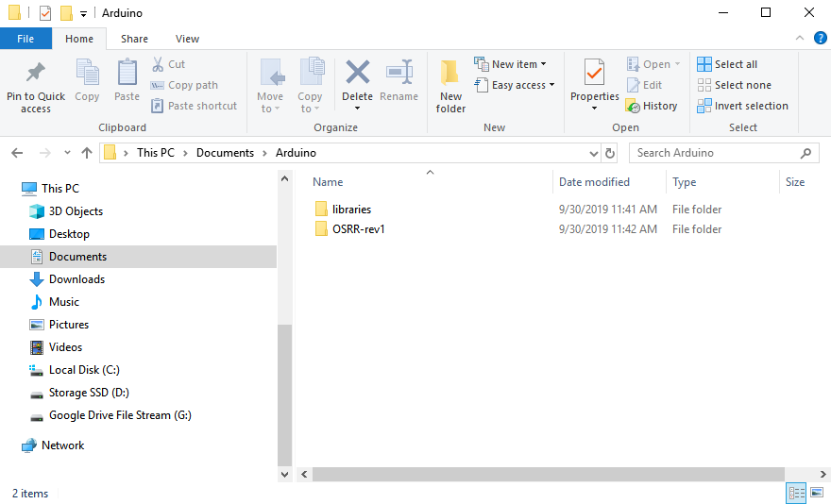Screen dimensions: 831x504
Task: Switch to large icons view in status bar
Action: (817, 493)
